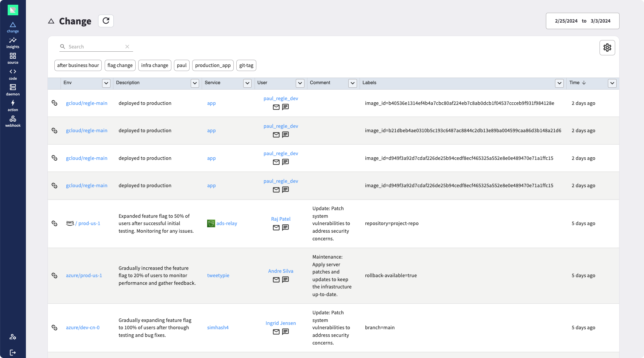Click the logout icon at sidebar bottom
Image resolution: width=644 pixels, height=358 pixels.
13,352
